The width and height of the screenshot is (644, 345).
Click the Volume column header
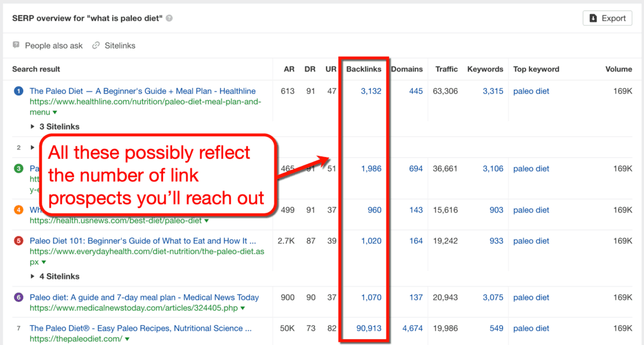(x=618, y=69)
